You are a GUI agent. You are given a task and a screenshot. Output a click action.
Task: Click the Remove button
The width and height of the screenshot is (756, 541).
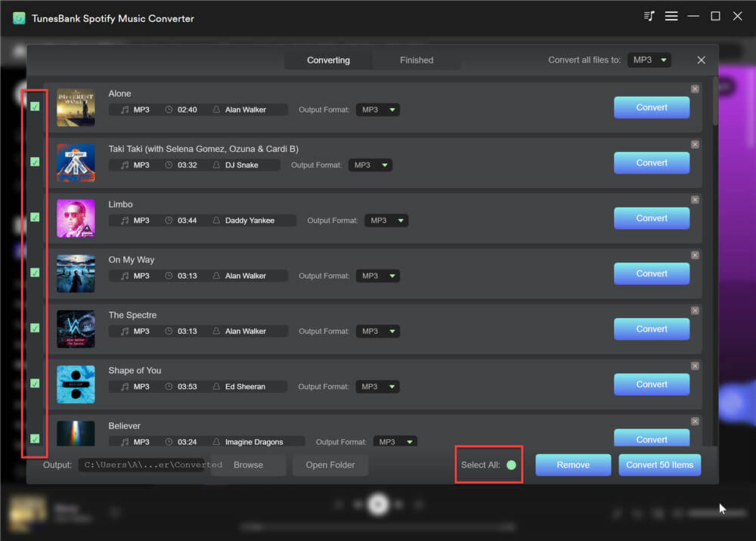(573, 465)
